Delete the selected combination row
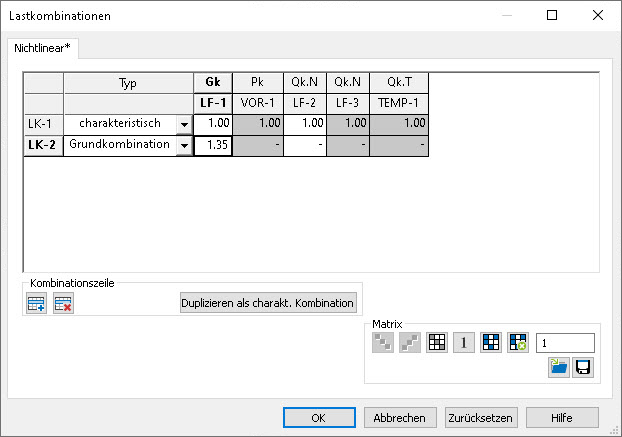622x437 pixels. point(63,303)
